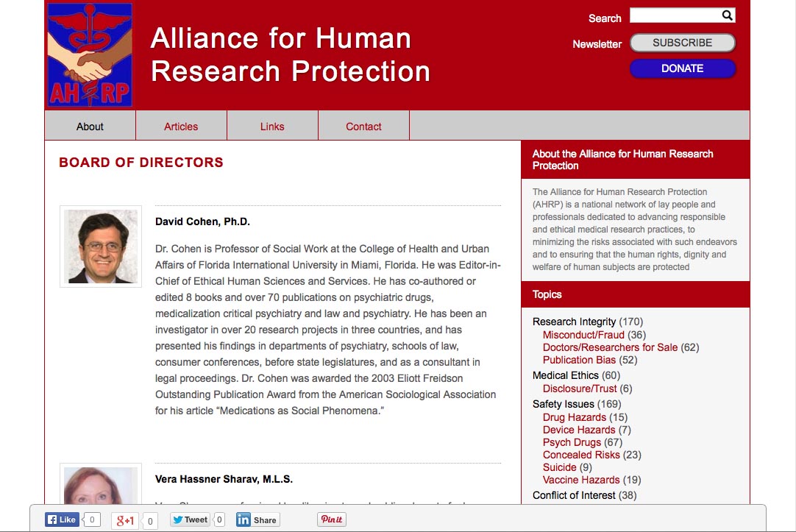Click the Subscribe newsletter button
Screen dimensions: 796x532
[x=682, y=43]
